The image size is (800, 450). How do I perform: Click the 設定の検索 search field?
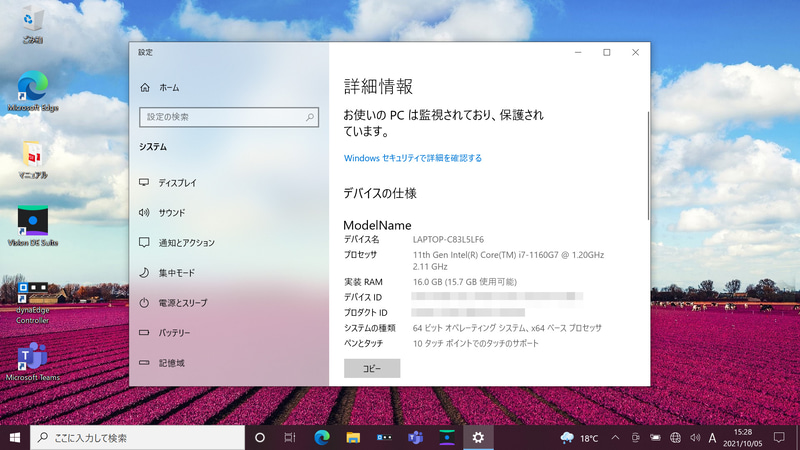tap(229, 117)
